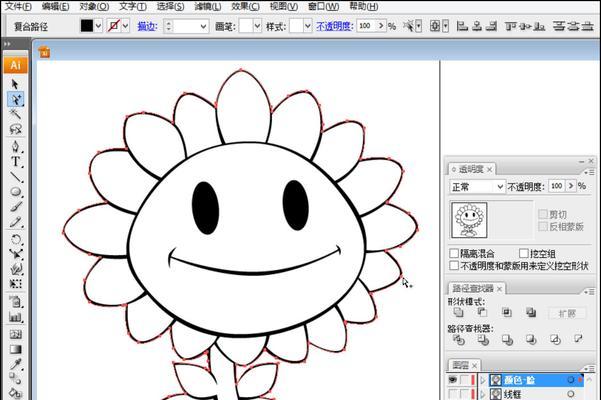Screen dimensions: 601x400
Task: Click the Merge pathfinder icon
Action: (x=507, y=339)
